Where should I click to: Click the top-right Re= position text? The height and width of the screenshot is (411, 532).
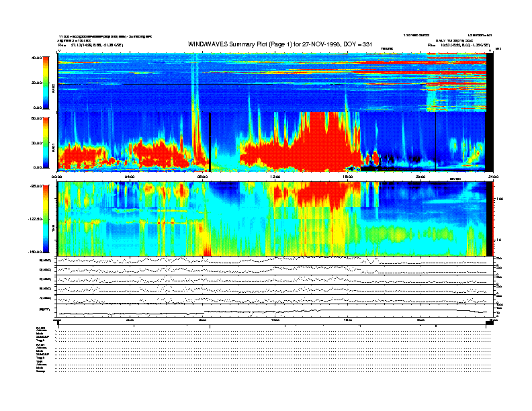click(x=459, y=45)
